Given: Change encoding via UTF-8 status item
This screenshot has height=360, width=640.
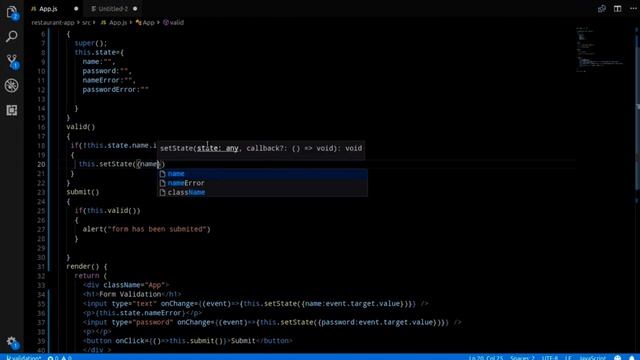Looking at the screenshot, I should click(550, 357).
